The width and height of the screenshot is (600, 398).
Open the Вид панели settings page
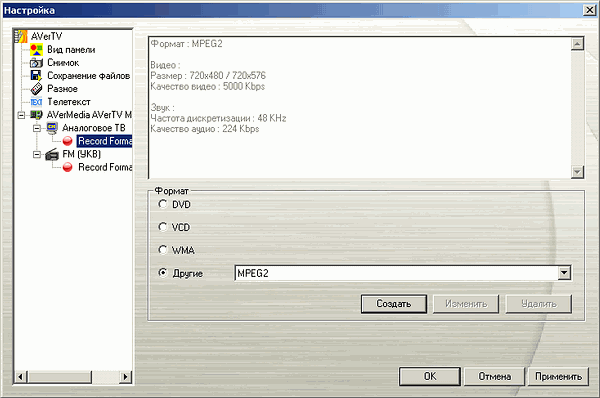(71, 50)
